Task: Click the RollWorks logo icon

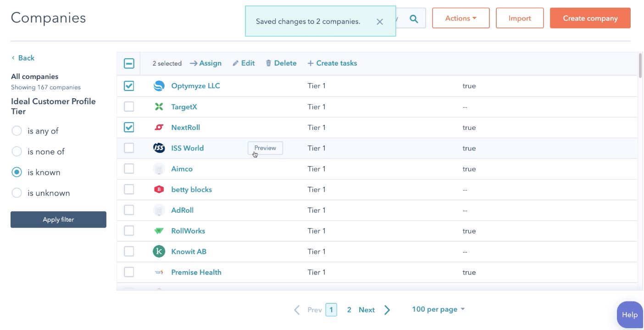Action: click(x=159, y=230)
